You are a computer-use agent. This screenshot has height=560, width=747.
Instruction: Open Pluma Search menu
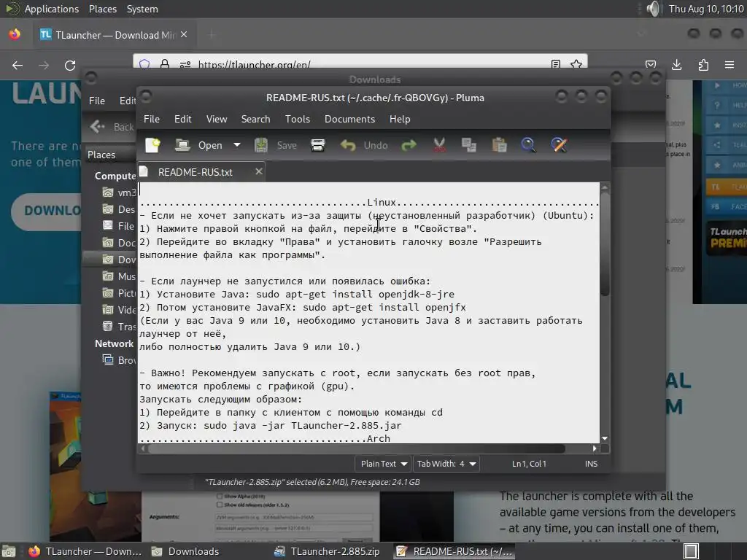[x=255, y=119]
